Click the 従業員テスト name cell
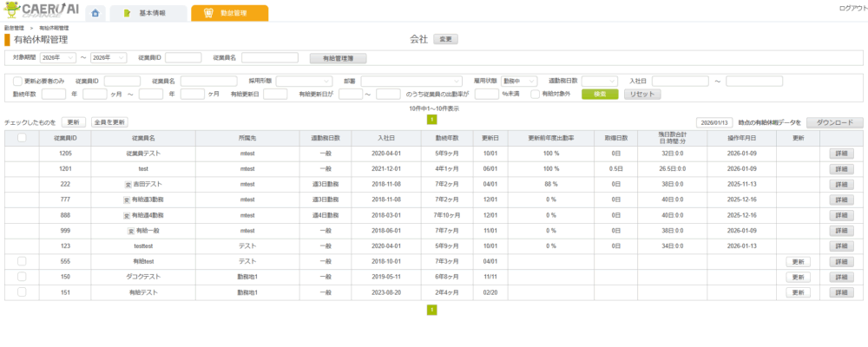 (143, 154)
